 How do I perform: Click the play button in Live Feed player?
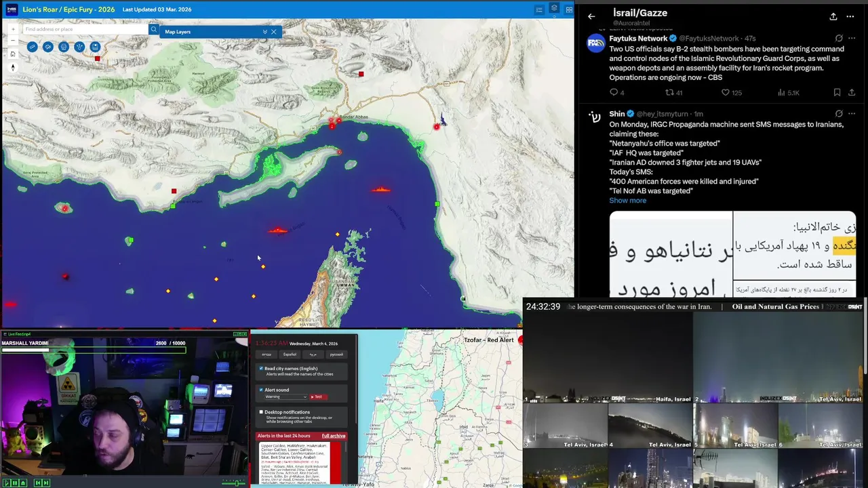7,483
